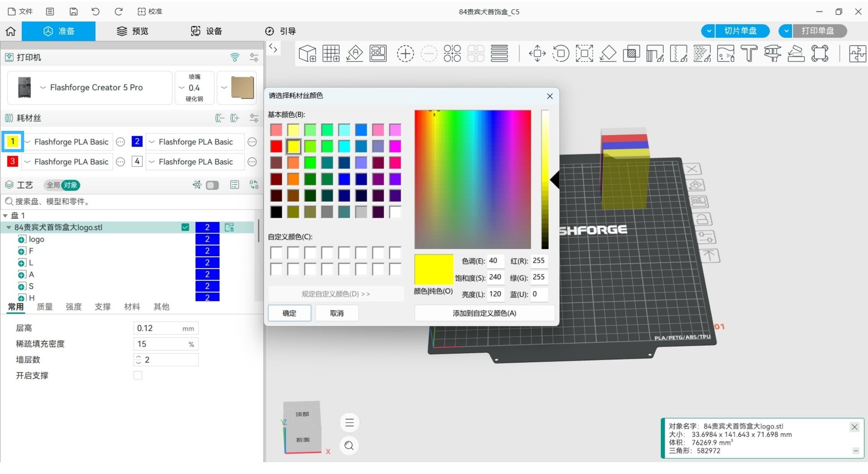Viewport: 868px width, 474px height.
Task: Click the variable layer height icon
Action: [499, 53]
